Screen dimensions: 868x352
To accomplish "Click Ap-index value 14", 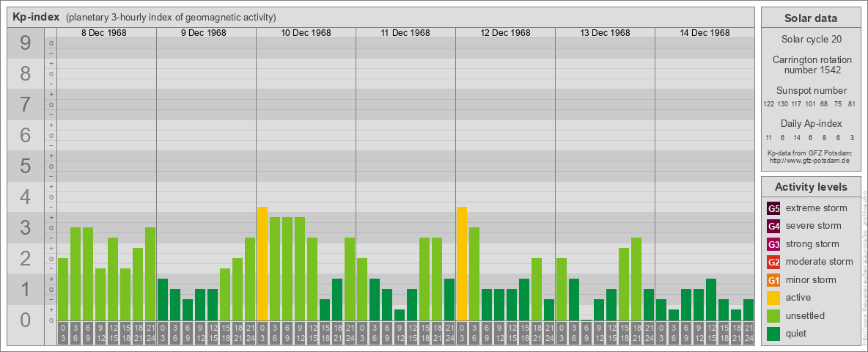I will [797, 137].
